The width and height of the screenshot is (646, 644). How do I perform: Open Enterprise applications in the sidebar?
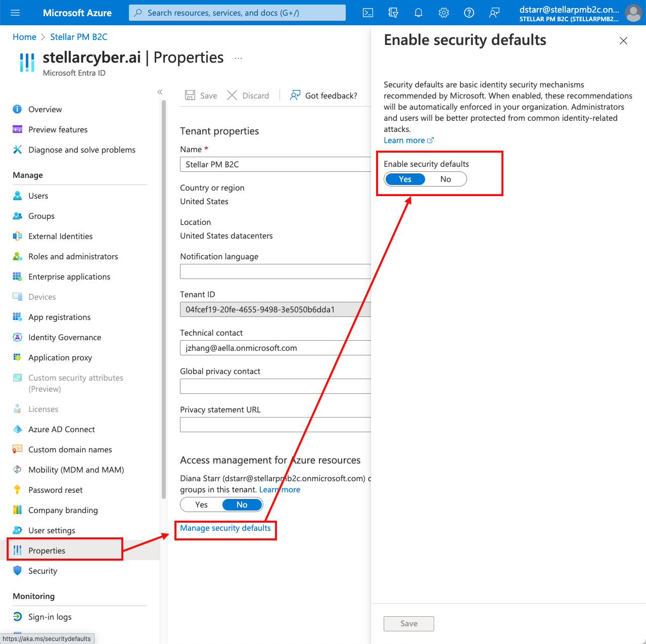[69, 277]
